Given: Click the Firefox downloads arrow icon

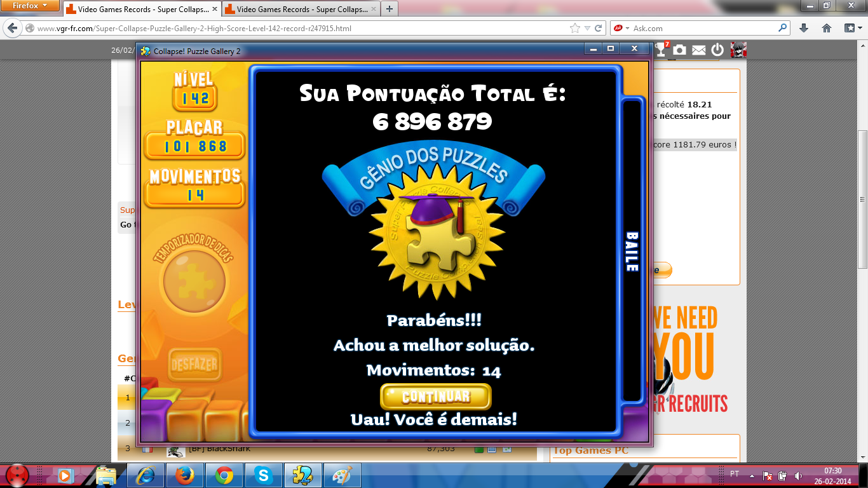Looking at the screenshot, I should pos(804,28).
